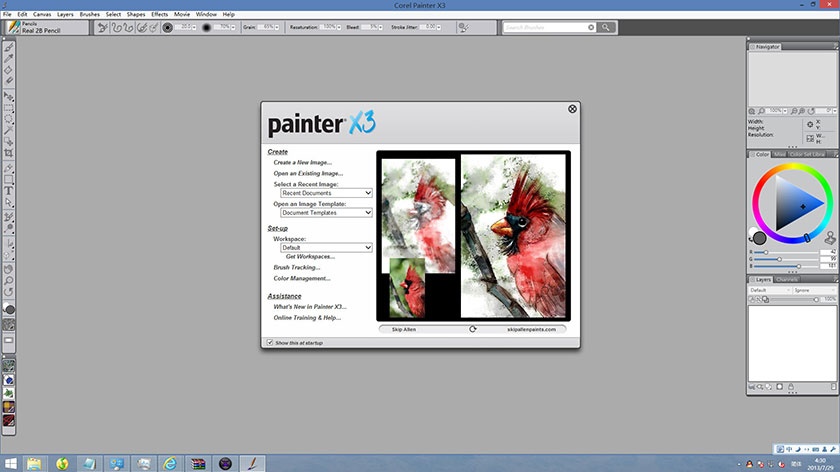Select the Grabber hand tool
This screenshot has height=472, width=840.
[x=9, y=269]
